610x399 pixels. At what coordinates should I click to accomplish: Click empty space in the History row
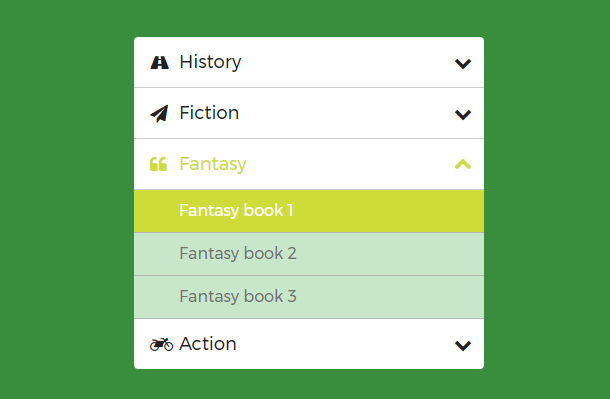(346, 62)
